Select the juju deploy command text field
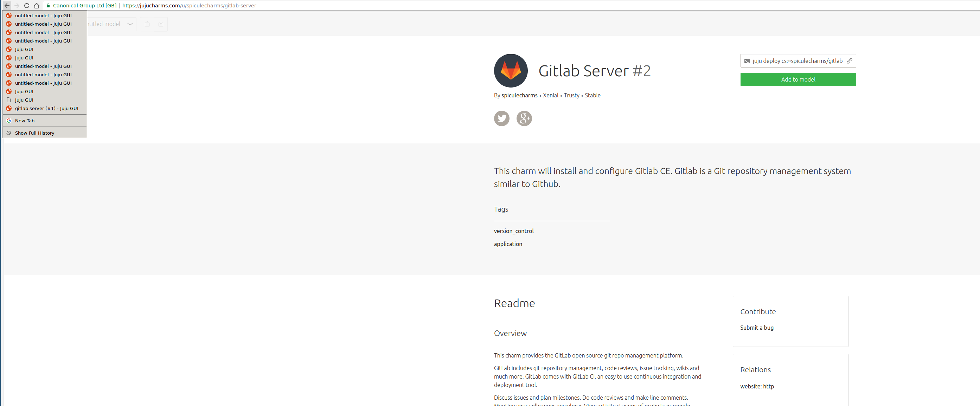This screenshot has width=980, height=406. point(798,61)
